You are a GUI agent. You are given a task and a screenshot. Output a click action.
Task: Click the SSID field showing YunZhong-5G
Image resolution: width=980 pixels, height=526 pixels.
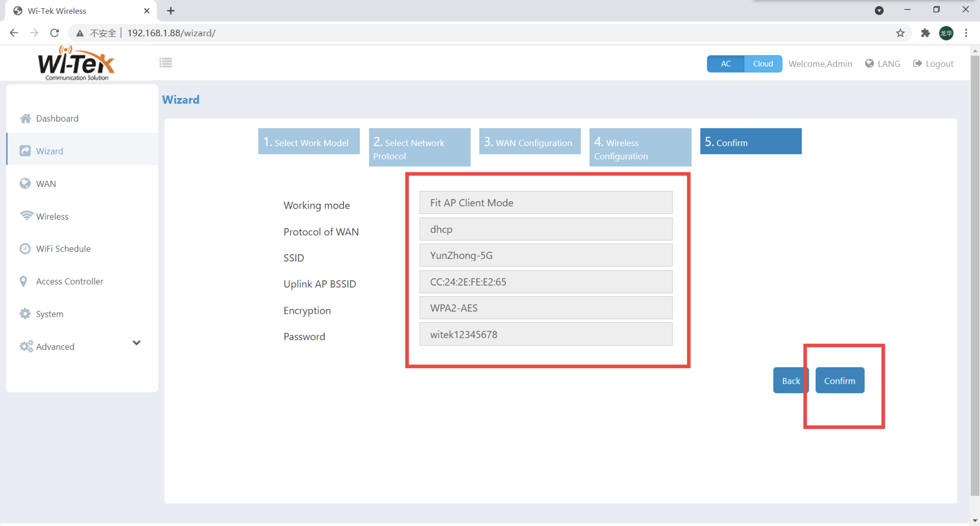546,255
